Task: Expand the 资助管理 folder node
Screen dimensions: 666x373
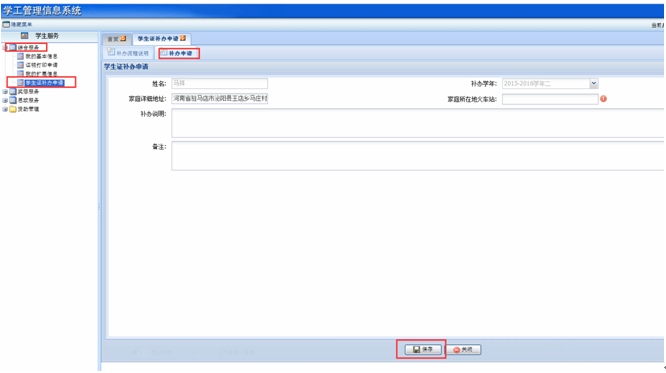Action: click(5, 109)
